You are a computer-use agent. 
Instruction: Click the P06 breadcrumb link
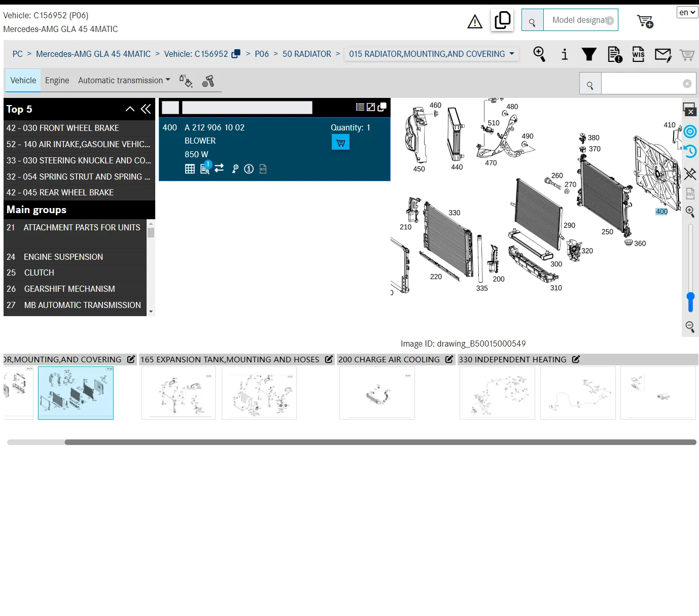point(262,54)
